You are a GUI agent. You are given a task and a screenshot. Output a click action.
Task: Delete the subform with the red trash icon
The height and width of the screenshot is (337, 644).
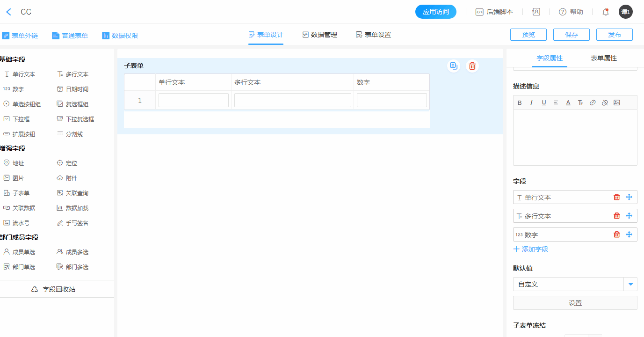pyautogui.click(x=472, y=66)
